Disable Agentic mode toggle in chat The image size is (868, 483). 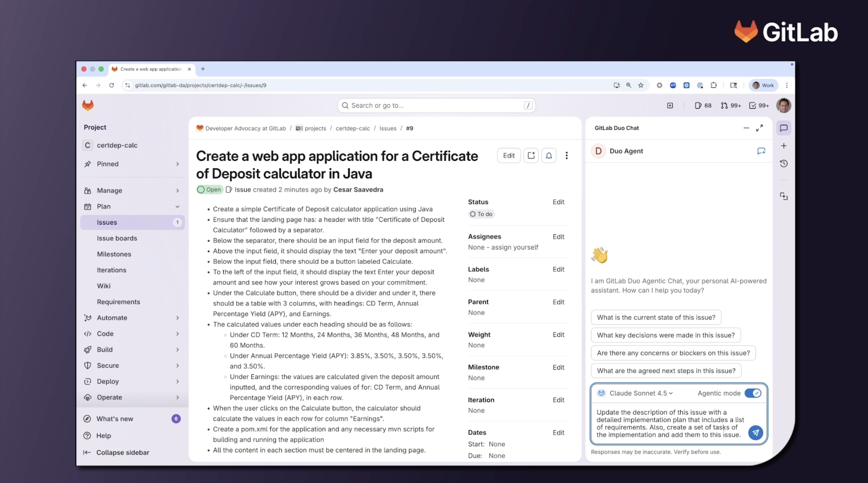coord(753,393)
